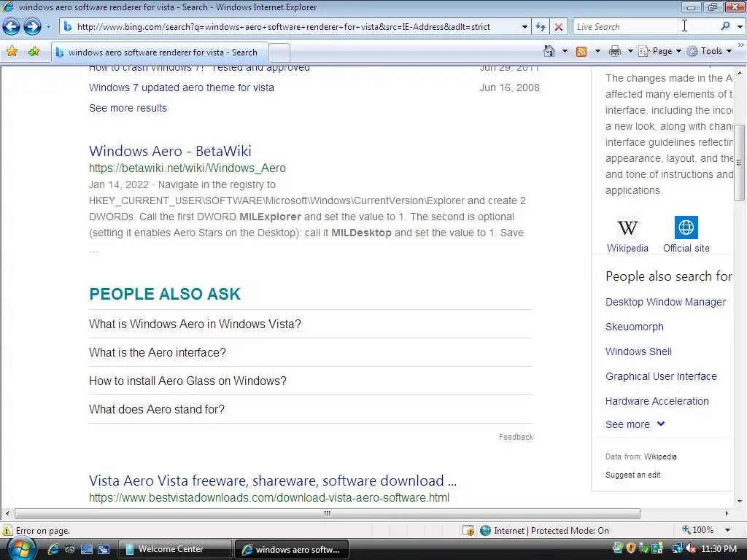
Task: Expand 'See more' related searches
Action: coord(635,424)
